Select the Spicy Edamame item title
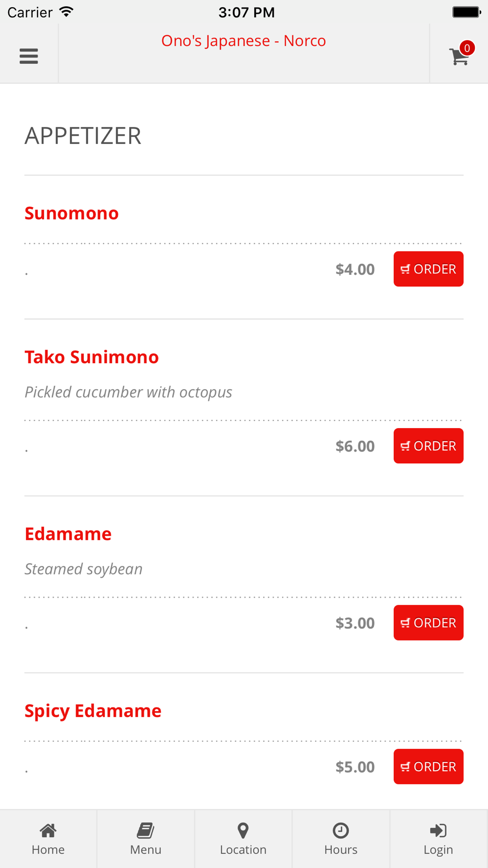The image size is (488, 868). click(x=93, y=711)
